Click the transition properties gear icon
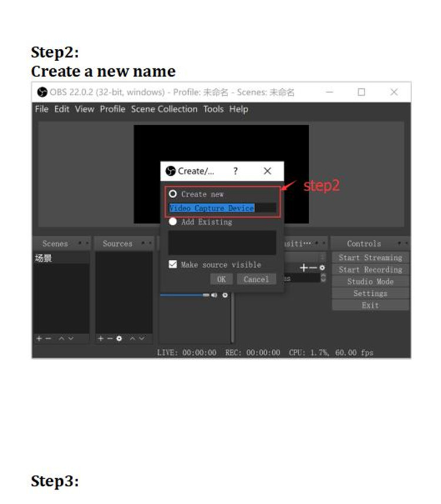 [x=322, y=268]
